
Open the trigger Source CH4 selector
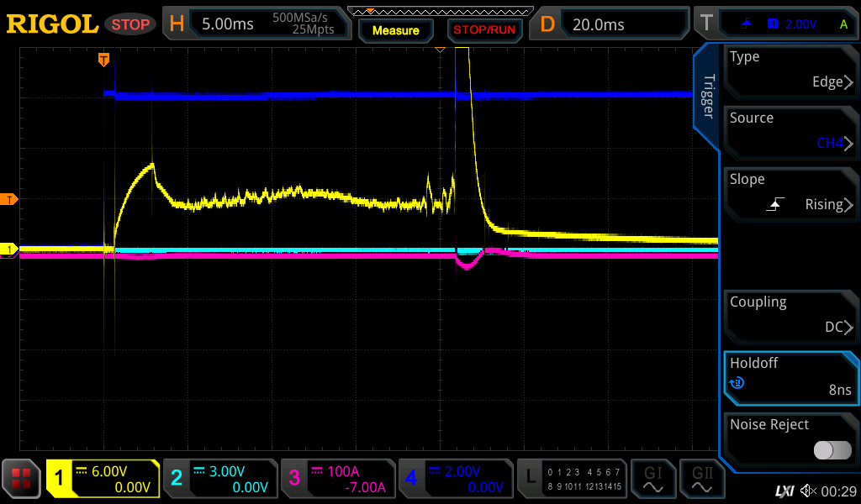[789, 131]
